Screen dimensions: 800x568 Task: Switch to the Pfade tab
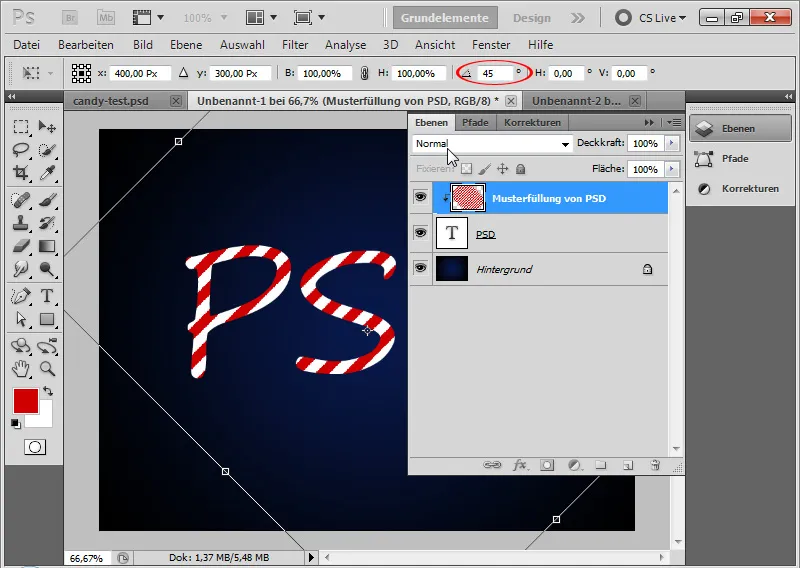click(x=475, y=122)
